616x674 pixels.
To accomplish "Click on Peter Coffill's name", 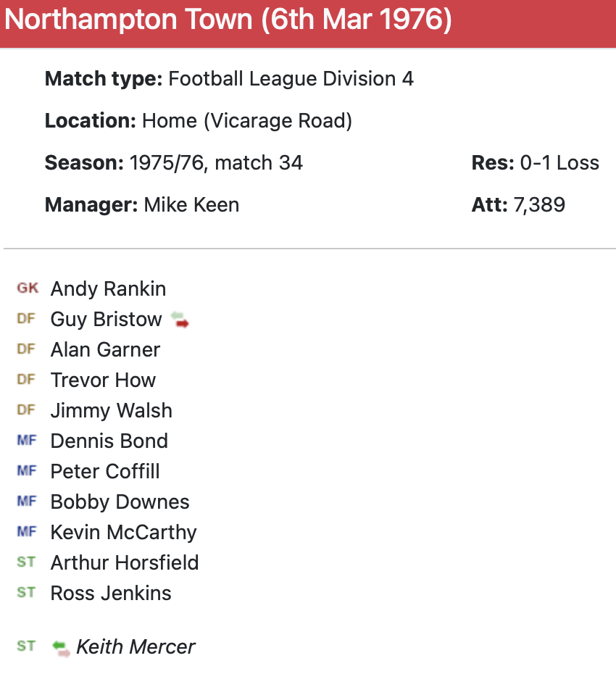I will [105, 472].
